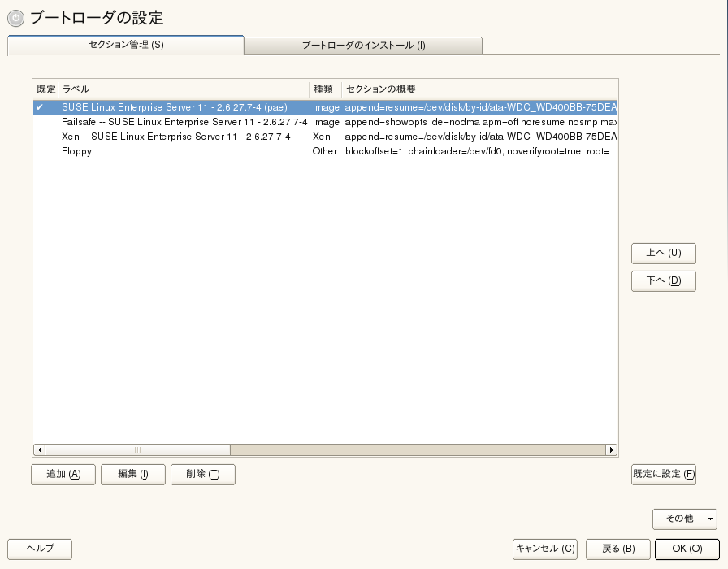This screenshot has width=728, height=569.
Task: Select the Failsafe -- SUSE Linux entry
Action: [x=325, y=122]
